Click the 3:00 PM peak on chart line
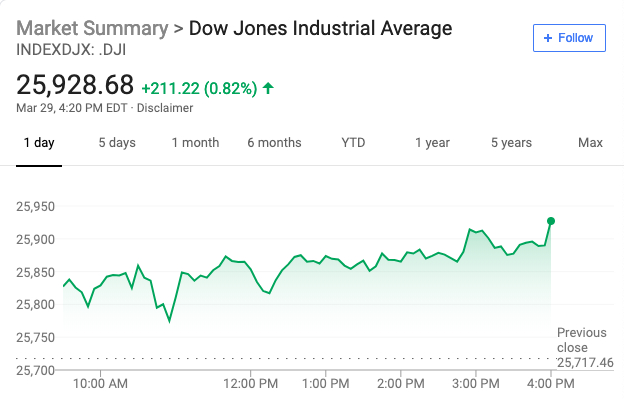 (470, 229)
